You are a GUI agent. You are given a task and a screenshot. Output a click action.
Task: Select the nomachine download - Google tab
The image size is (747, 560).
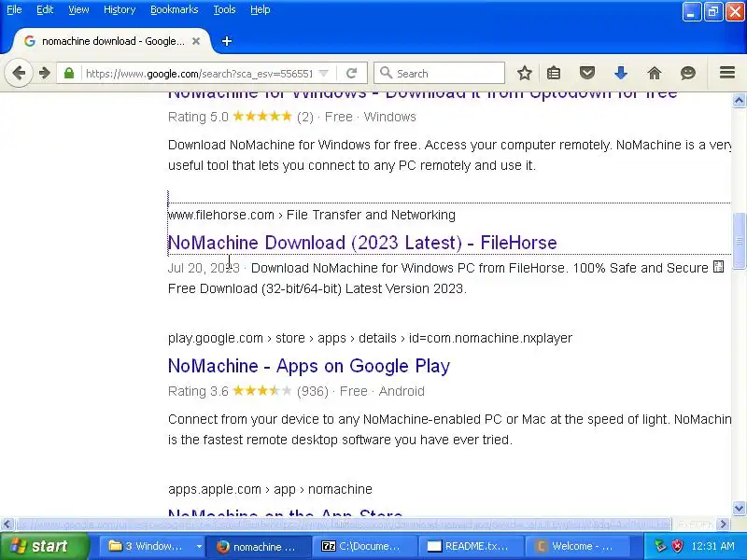(x=109, y=41)
